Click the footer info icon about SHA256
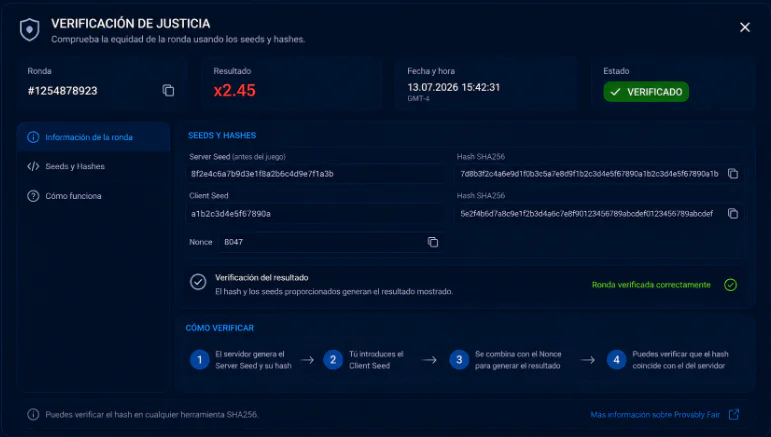The width and height of the screenshot is (771, 437). tap(33, 414)
